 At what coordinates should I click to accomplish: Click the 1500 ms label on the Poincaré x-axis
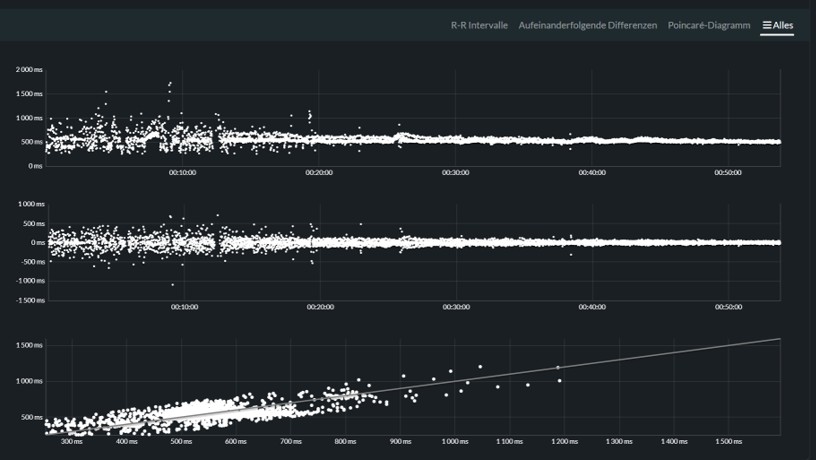729,441
